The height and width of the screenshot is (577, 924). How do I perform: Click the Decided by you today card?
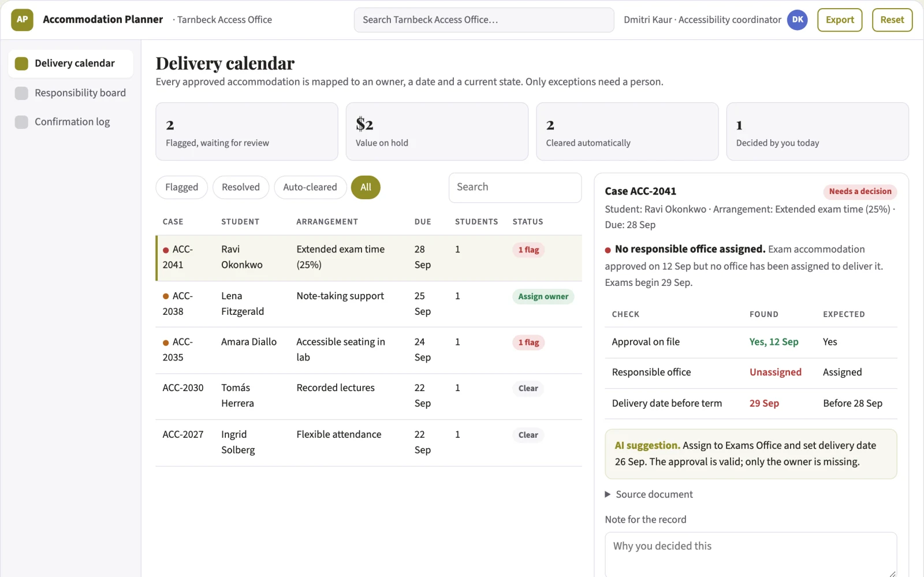point(818,132)
